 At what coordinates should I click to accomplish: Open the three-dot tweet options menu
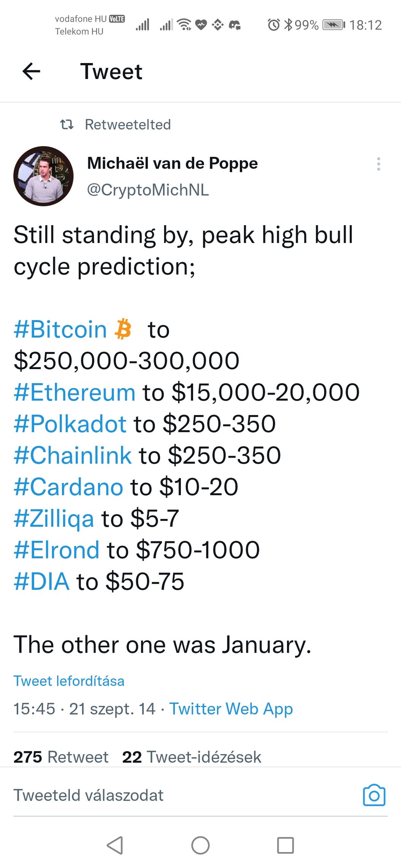point(378,164)
